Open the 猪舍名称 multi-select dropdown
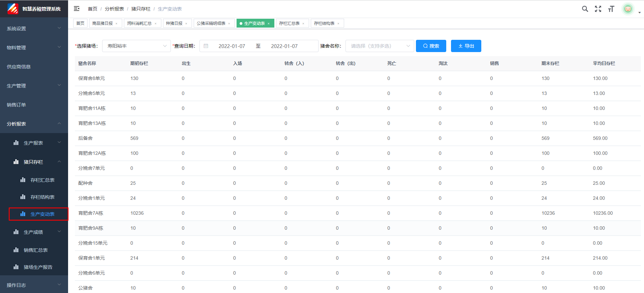 tap(380, 46)
